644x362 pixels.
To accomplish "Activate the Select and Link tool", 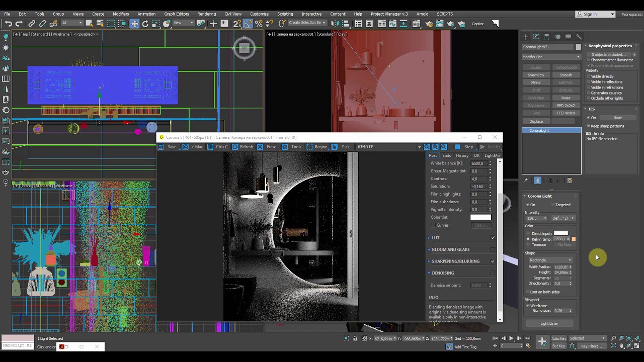I will (32, 24).
